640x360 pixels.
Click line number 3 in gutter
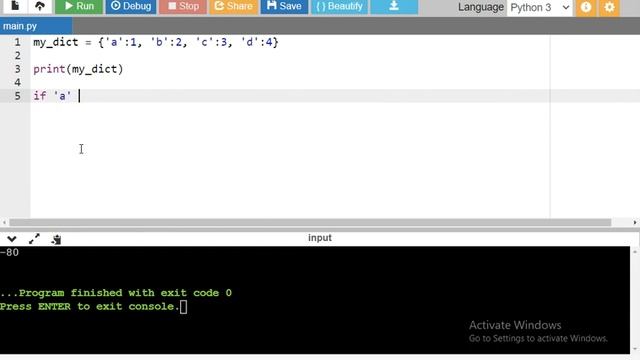coord(17,69)
